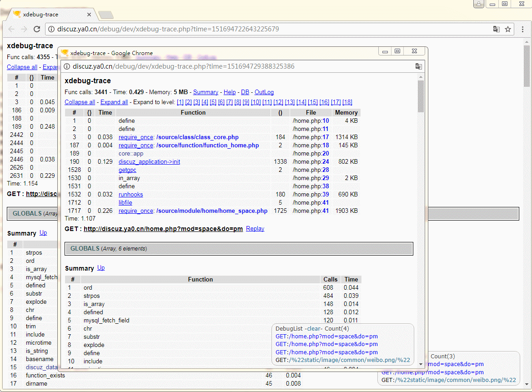Expand the libfile function call
Image resolution: width=532 pixels, height=392 pixels.
click(x=125, y=203)
